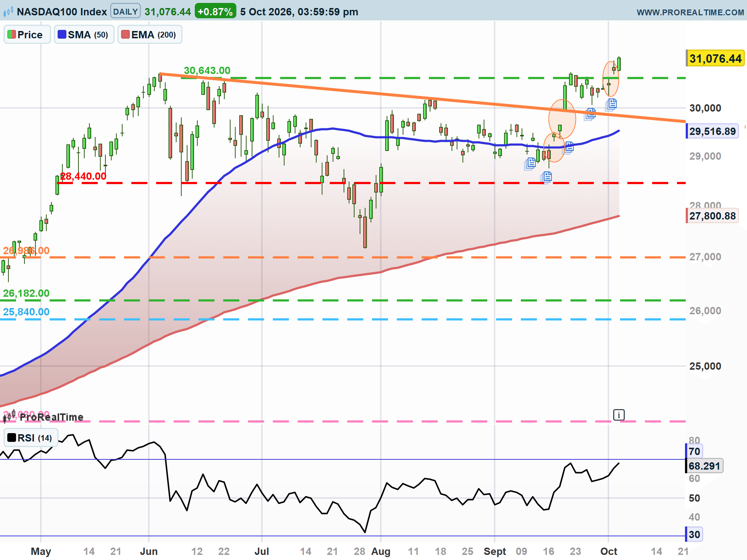This screenshot has height=560, width=747.
Task: Toggle the SMA (50) indicator label
Action: point(88,35)
